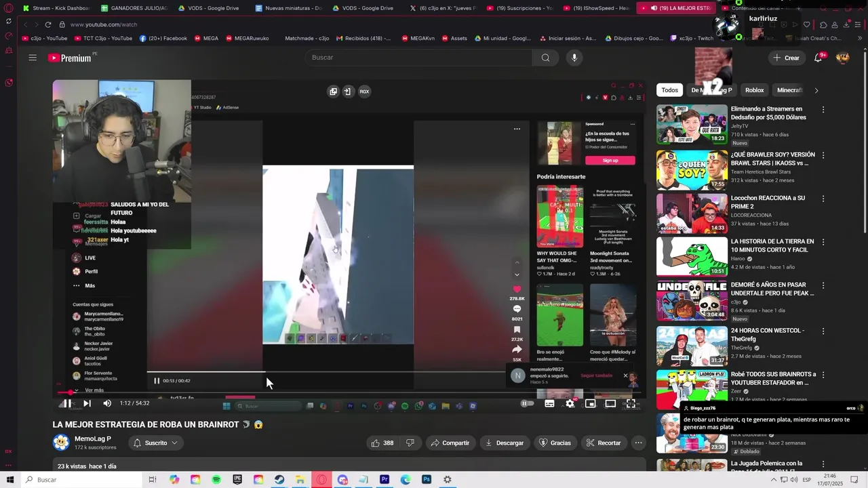Open Epic Games from the taskbar

(x=237, y=480)
